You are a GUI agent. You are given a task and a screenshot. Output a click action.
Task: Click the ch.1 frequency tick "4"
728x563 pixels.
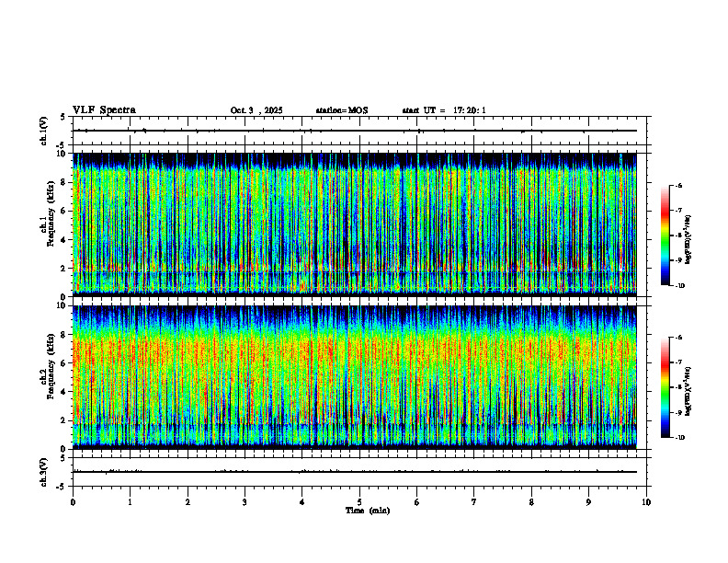pos(63,240)
